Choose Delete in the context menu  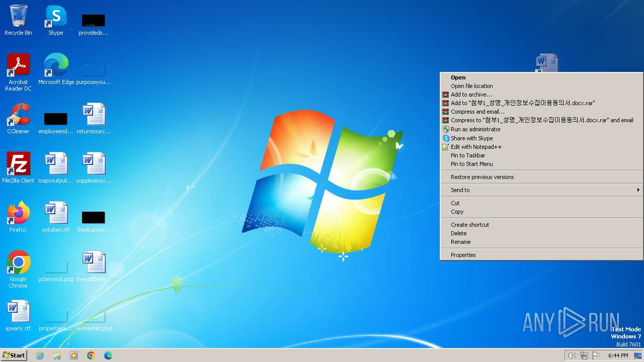tap(541, 233)
